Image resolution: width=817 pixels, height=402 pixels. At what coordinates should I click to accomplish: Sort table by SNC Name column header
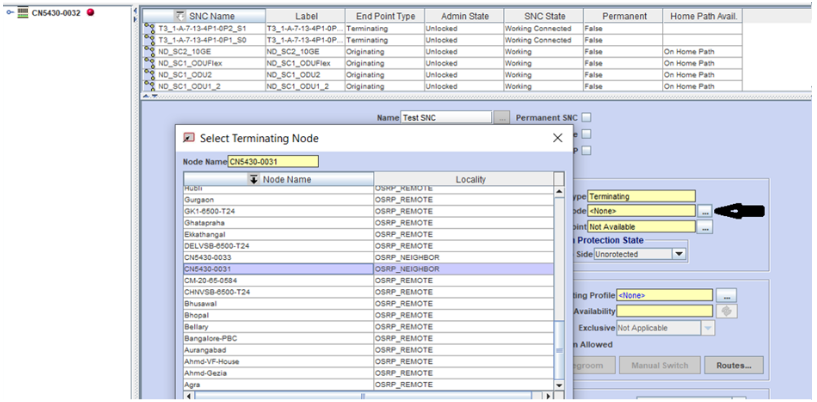coord(204,16)
